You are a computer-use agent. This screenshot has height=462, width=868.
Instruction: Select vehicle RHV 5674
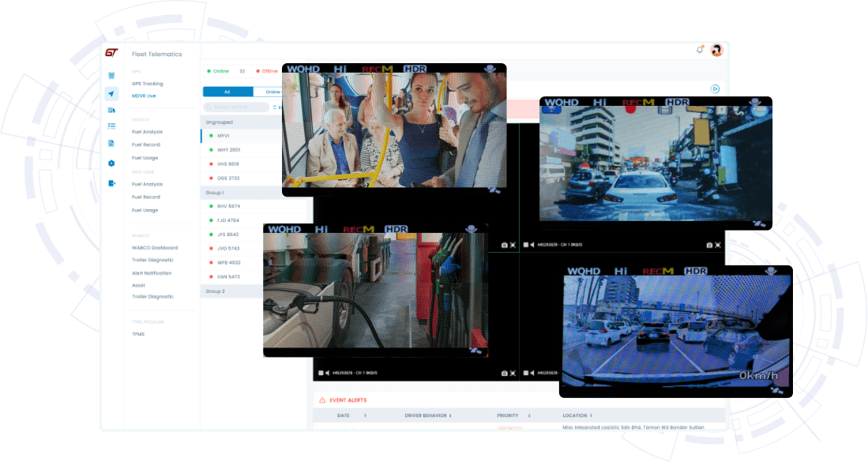228,206
